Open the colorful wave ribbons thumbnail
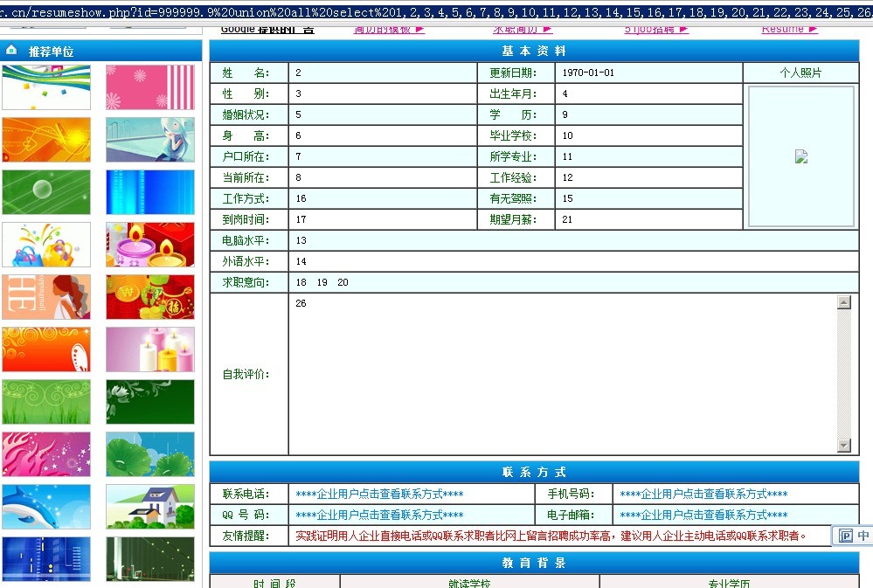 (46, 87)
